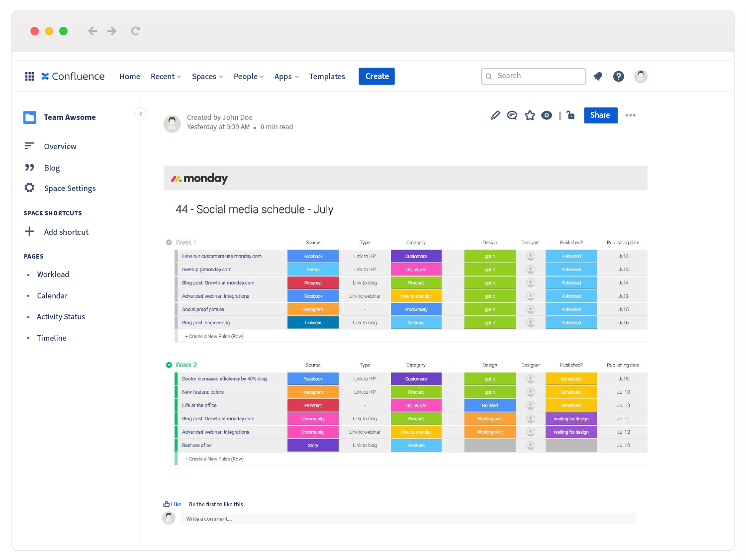Click designer avatar in Life at the office row
746x560 pixels.
[x=531, y=405]
